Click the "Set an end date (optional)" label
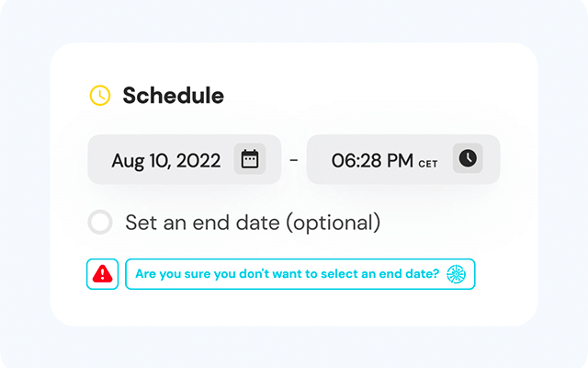The image size is (588, 368). (252, 222)
